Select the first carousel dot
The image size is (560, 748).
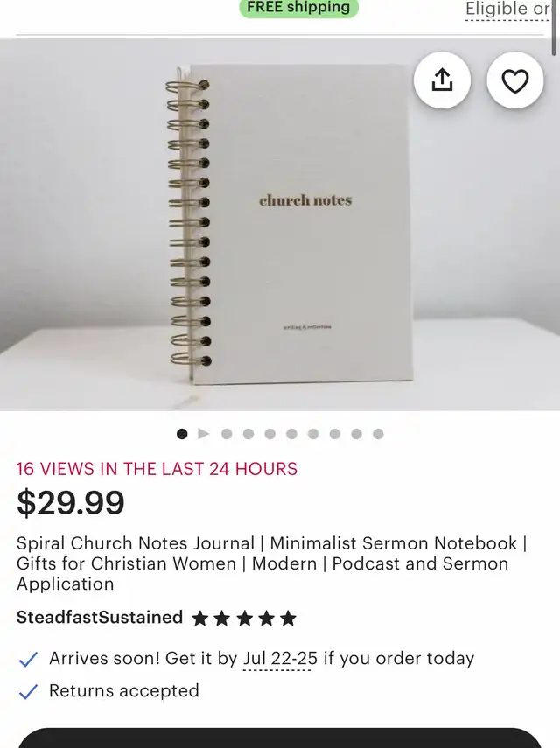pos(182,434)
